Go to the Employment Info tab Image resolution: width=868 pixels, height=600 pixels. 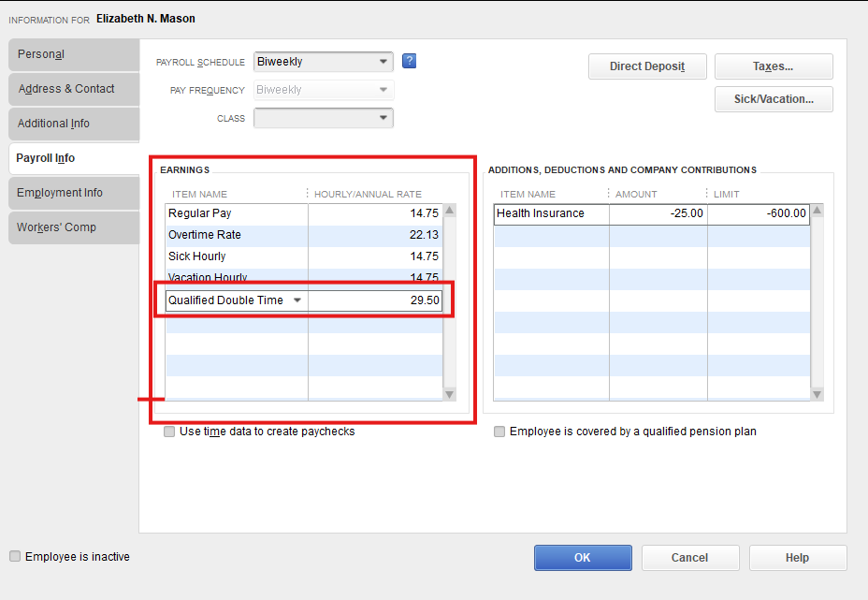click(73, 193)
